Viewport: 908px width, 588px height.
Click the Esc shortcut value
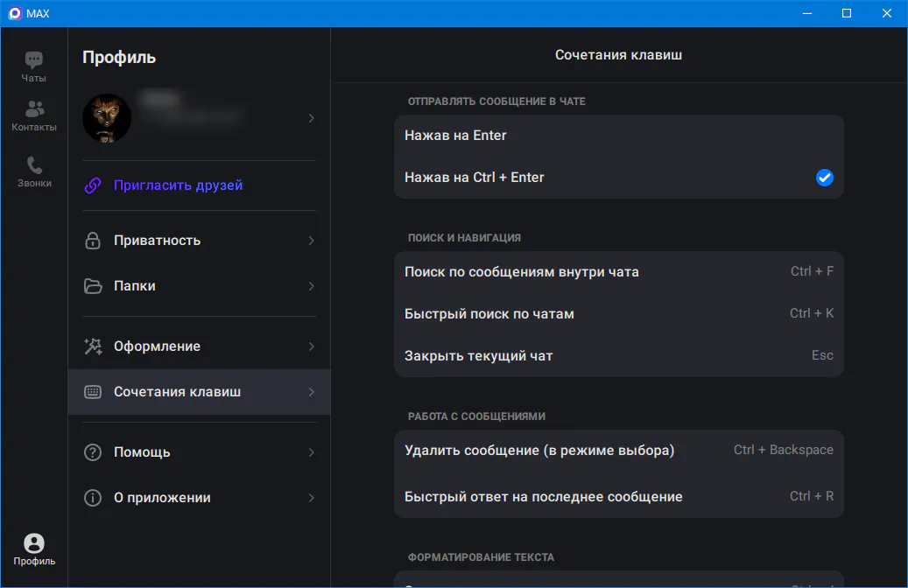point(822,355)
